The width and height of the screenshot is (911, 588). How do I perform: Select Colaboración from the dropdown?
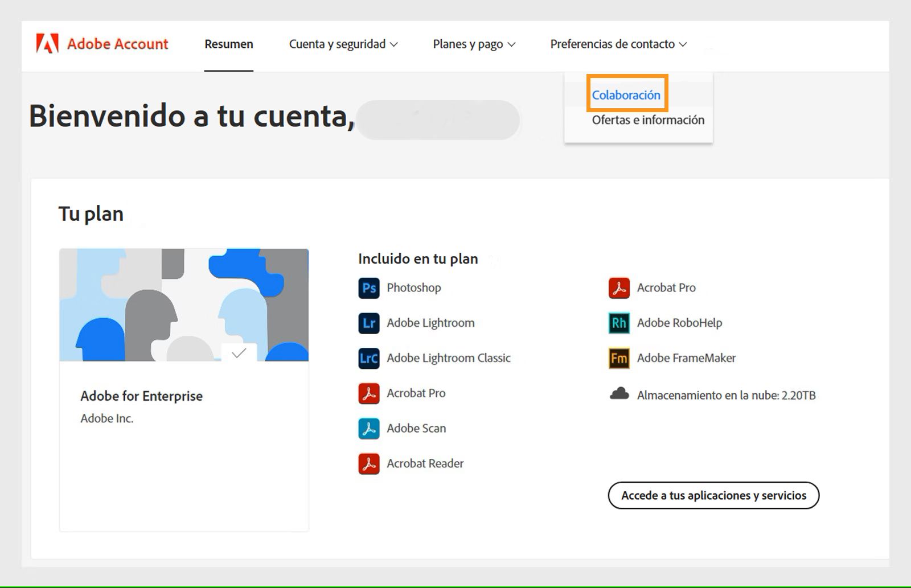tap(626, 95)
